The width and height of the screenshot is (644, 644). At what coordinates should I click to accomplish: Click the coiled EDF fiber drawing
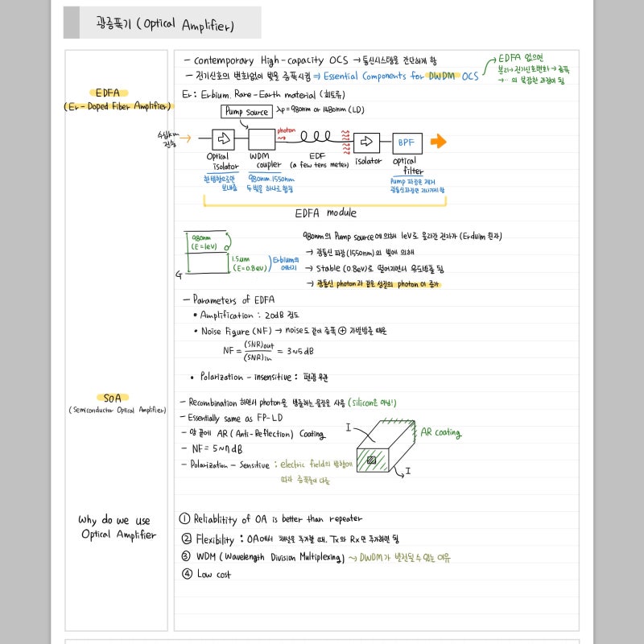pos(315,136)
